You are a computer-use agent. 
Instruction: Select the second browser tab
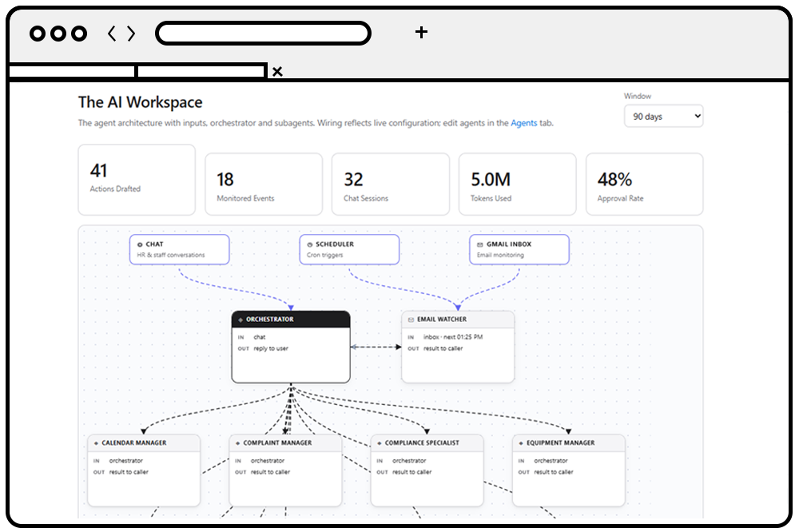[x=202, y=71]
